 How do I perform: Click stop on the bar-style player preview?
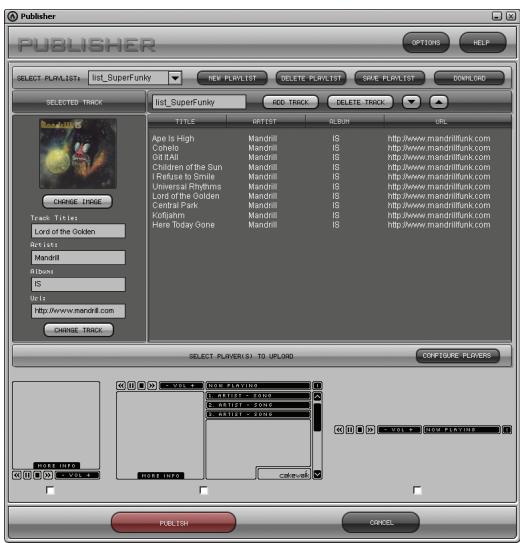coord(360,430)
